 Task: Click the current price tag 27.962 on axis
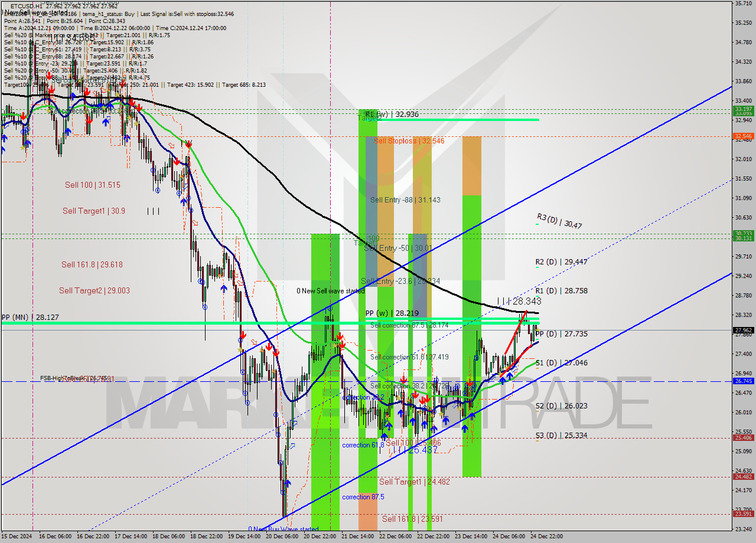point(743,331)
